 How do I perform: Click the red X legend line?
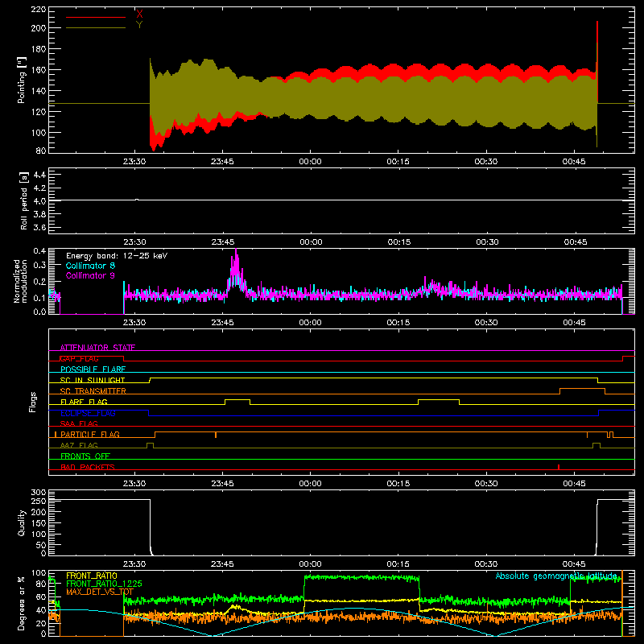click(96, 17)
